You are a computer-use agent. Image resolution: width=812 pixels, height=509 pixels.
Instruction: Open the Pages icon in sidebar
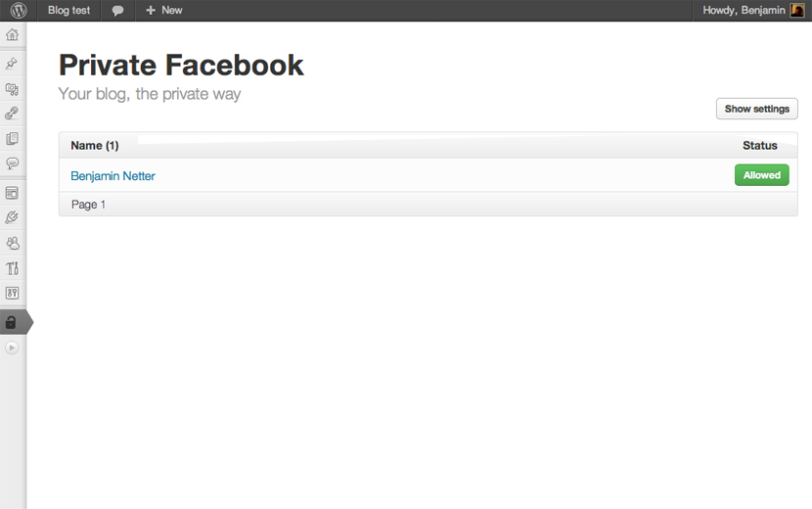[x=12, y=138]
